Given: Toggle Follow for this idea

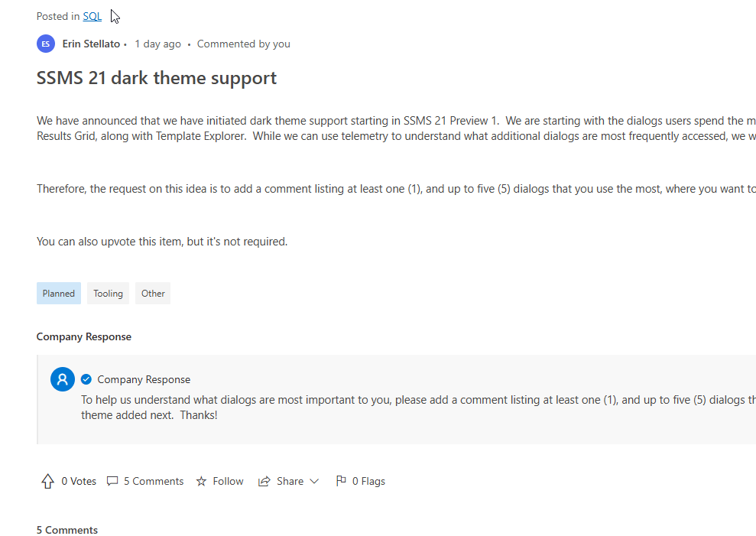Looking at the screenshot, I should click(228, 481).
